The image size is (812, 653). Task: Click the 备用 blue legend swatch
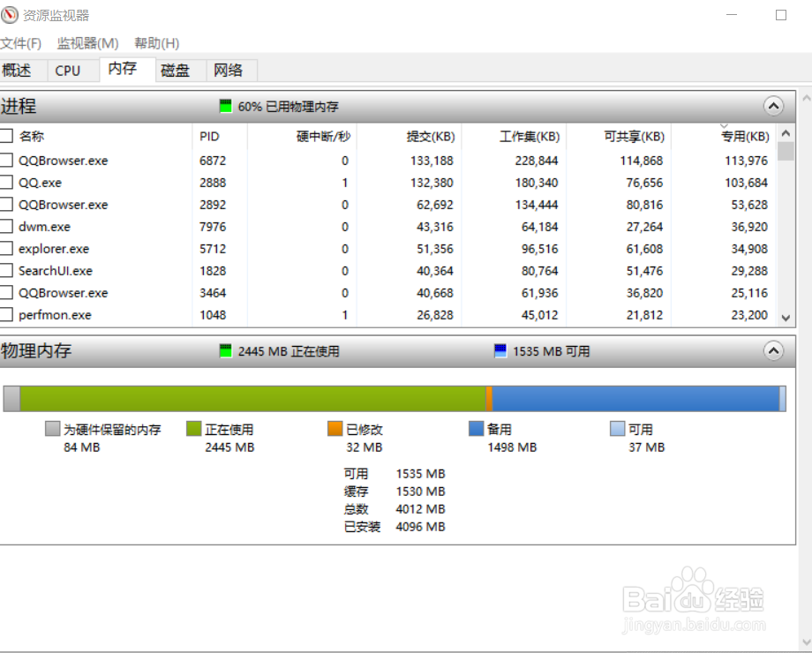[x=477, y=429]
